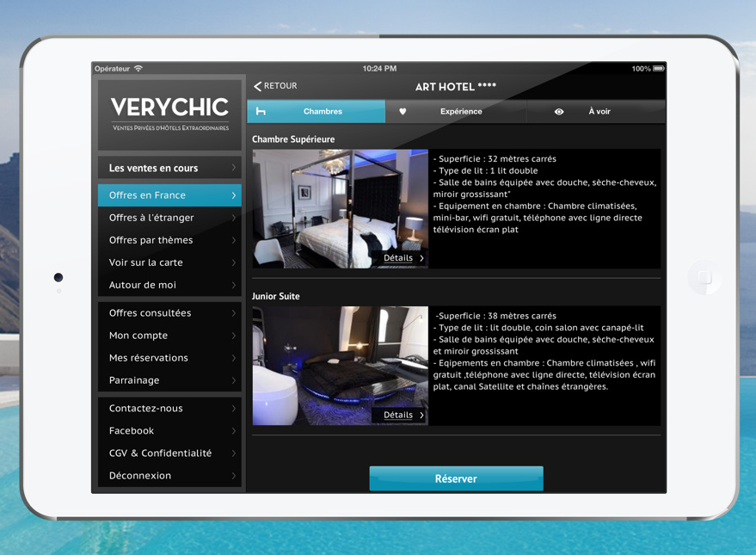Click the Opérateur carrier label
The width and height of the screenshot is (756, 555).
click(113, 69)
